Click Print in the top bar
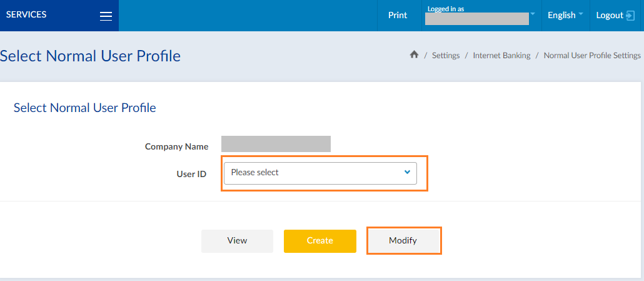This screenshot has height=281, width=644. tap(398, 16)
